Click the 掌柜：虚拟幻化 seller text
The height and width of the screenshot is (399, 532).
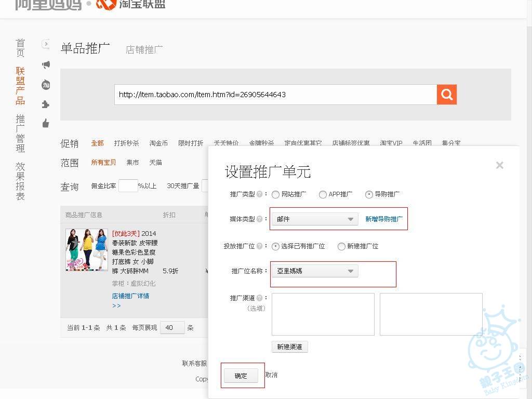click(x=134, y=283)
